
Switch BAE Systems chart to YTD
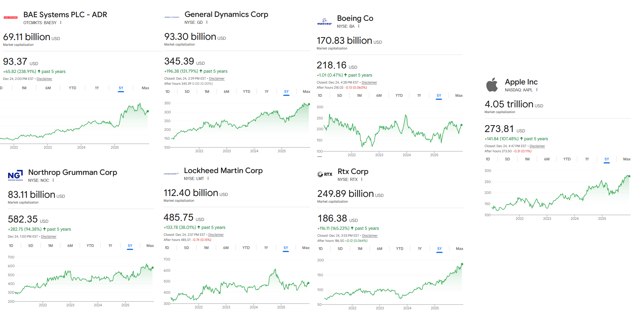coord(72,88)
